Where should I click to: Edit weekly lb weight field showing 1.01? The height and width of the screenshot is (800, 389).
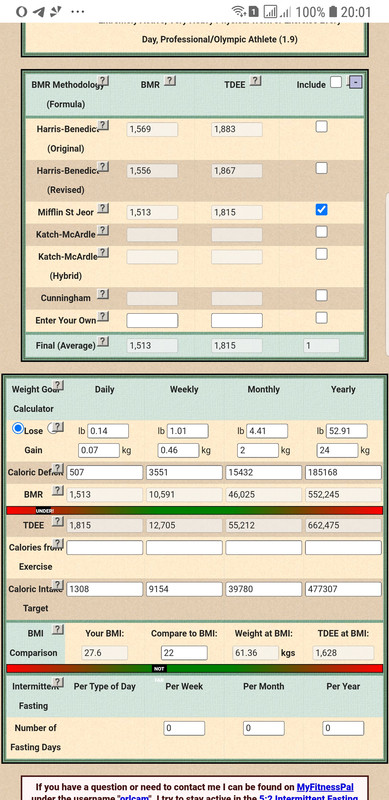coord(187,431)
